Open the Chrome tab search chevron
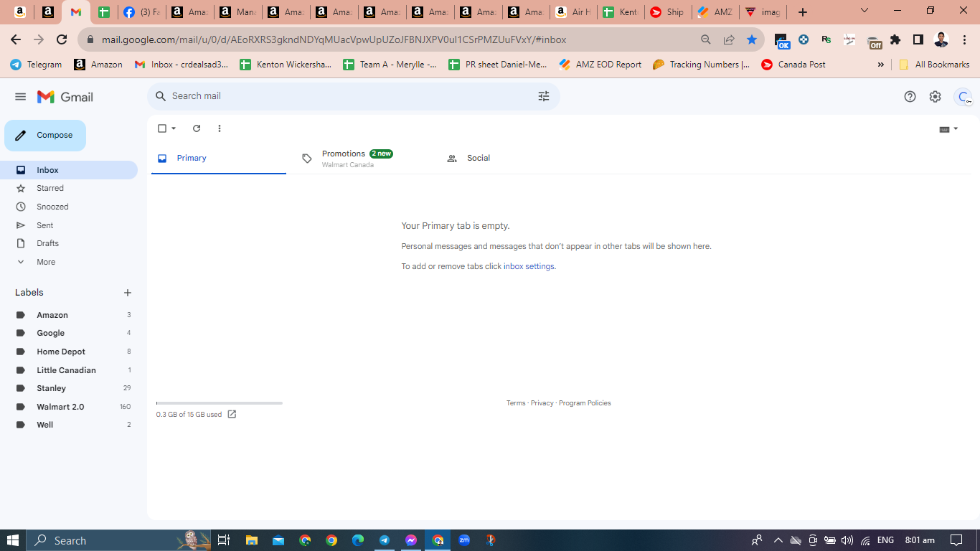Image resolution: width=980 pixels, height=551 pixels. click(864, 11)
